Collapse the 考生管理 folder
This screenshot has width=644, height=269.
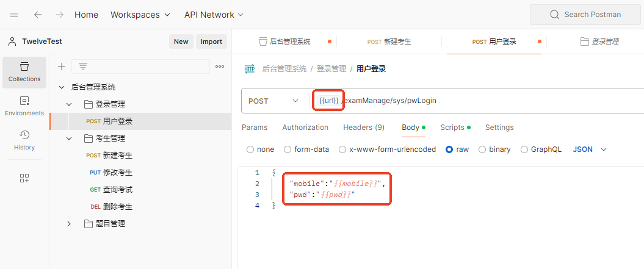(x=69, y=138)
